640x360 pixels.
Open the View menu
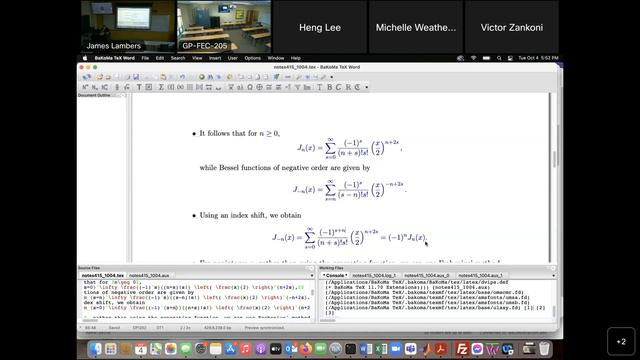(197, 58)
